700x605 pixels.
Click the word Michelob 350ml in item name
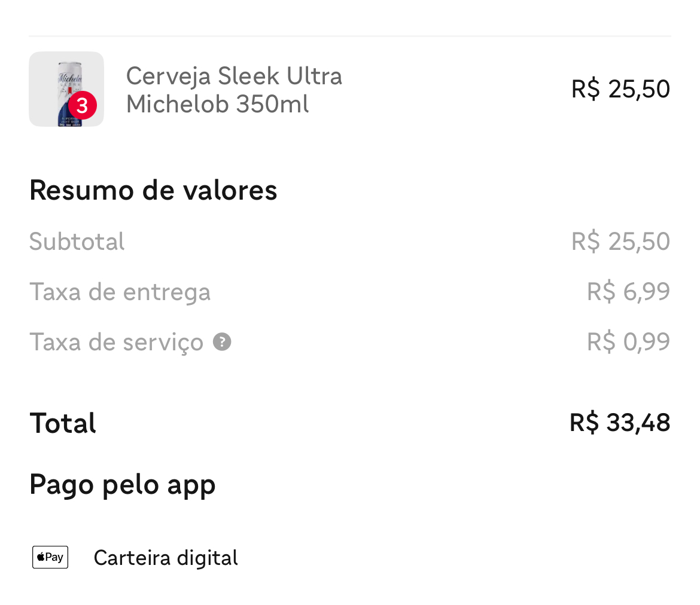[x=217, y=104]
